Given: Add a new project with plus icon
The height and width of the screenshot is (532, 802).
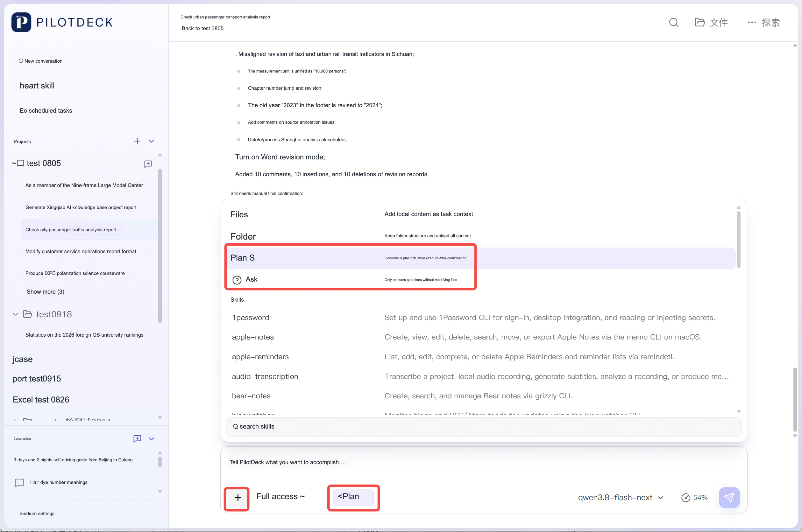Looking at the screenshot, I should pos(137,141).
